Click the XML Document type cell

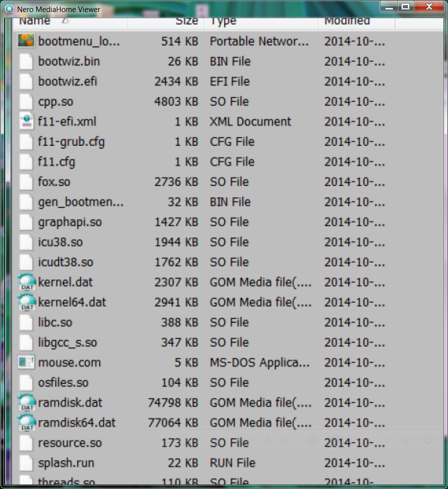[250, 122]
